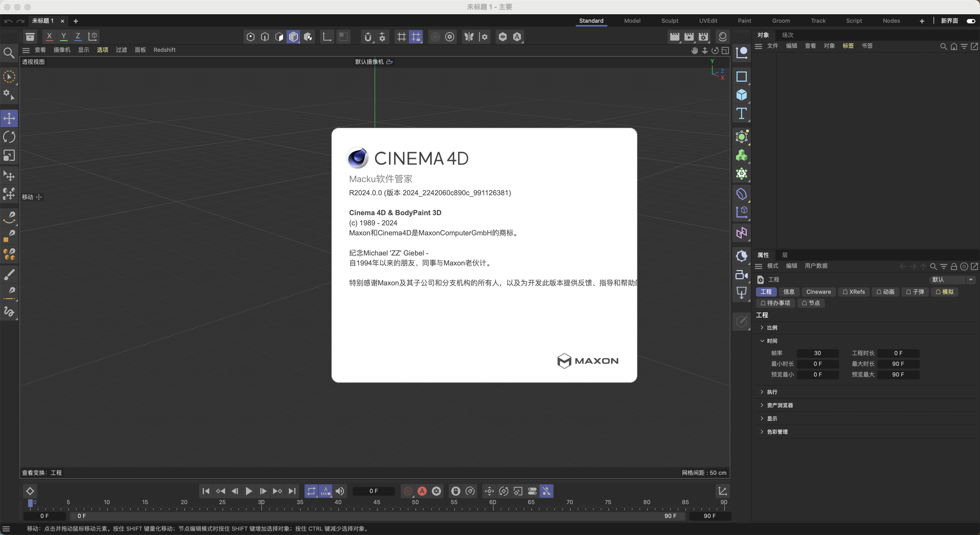Viewport: 980px width, 535px height.
Task: Select the live selection tool
Action: 9,77
